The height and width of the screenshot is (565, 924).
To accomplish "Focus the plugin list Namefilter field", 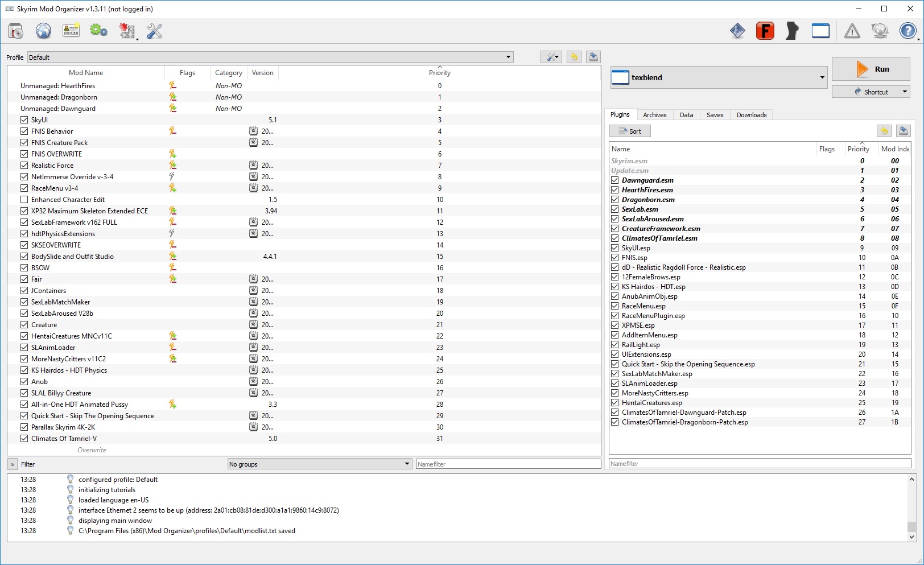I will tap(760, 463).
